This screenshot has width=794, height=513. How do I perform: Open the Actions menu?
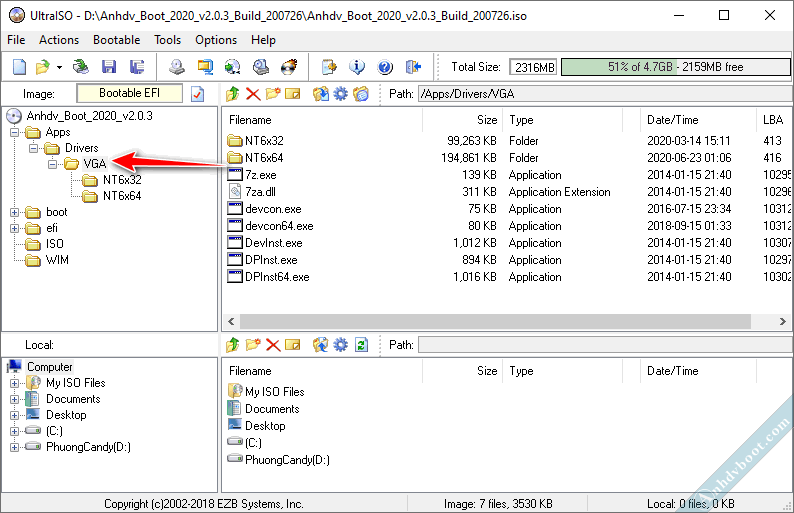coord(59,40)
